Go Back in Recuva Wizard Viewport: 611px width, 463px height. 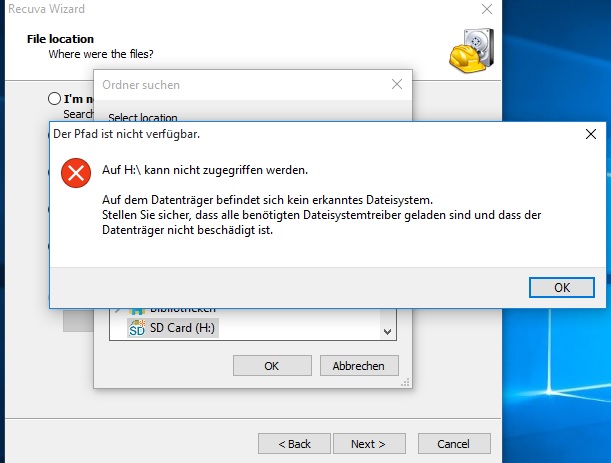click(x=294, y=444)
